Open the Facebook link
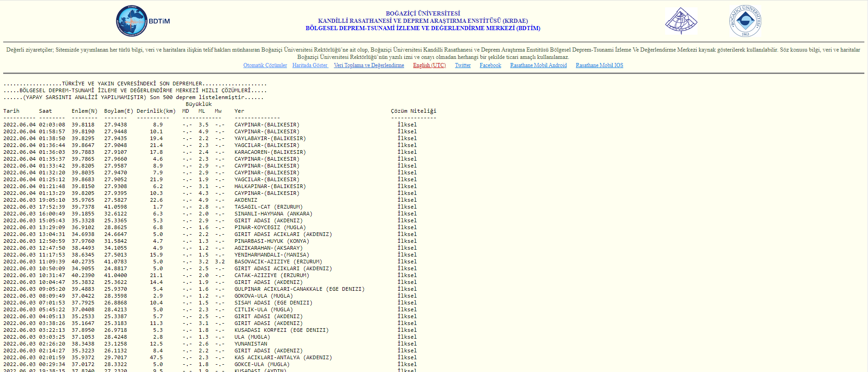Screen dimensions: 868x372 click(x=490, y=65)
